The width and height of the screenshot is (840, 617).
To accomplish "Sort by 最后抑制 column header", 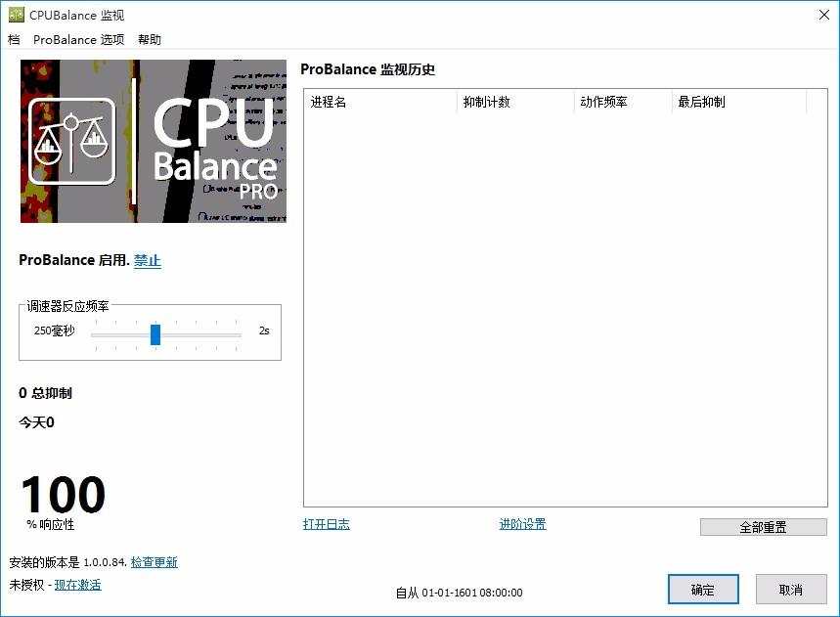I will click(739, 102).
